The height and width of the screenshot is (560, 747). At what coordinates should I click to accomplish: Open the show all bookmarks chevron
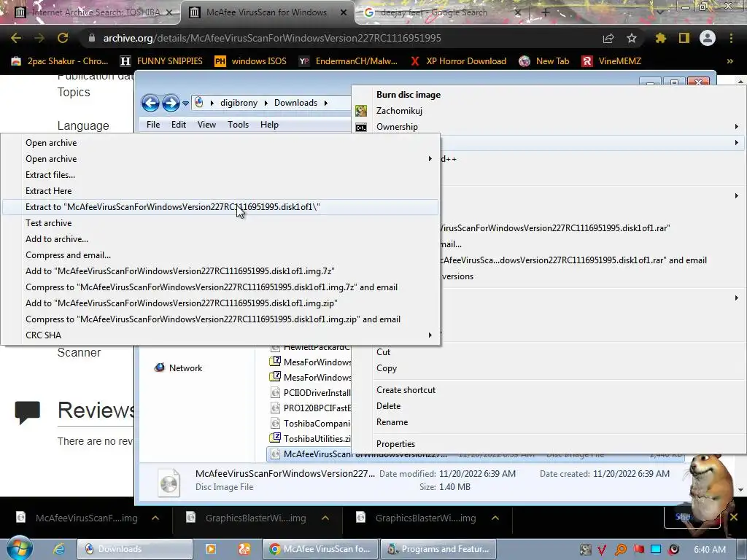[729, 61]
